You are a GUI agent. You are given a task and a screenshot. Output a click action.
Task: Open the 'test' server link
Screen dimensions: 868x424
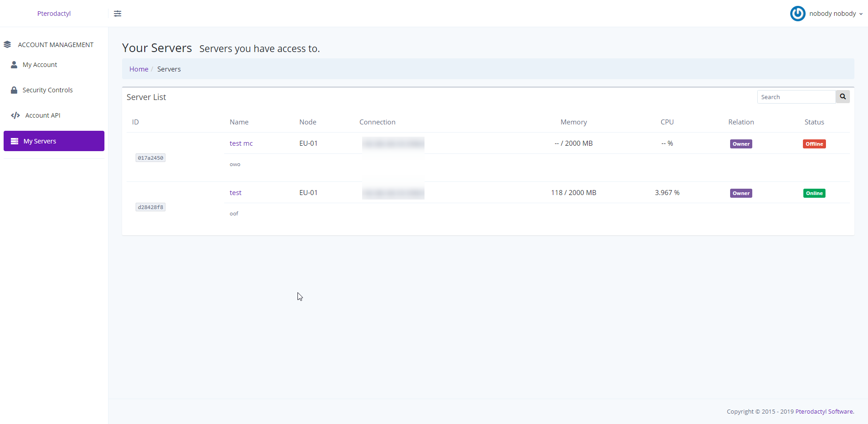point(235,193)
